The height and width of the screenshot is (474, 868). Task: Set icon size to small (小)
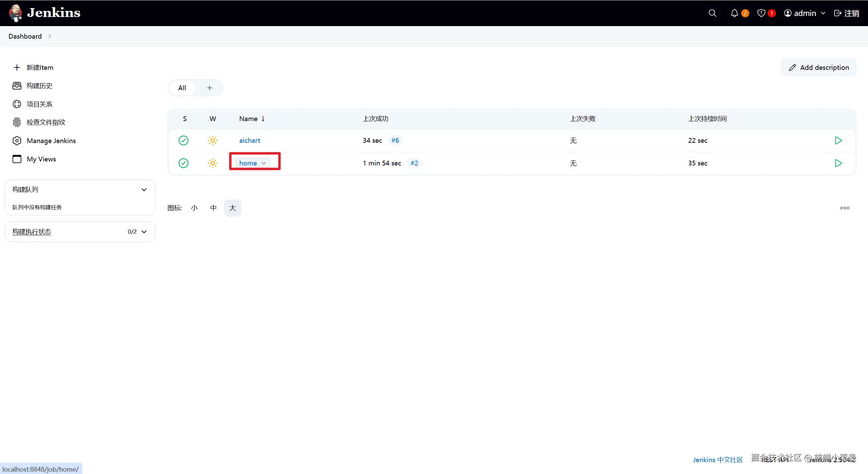[194, 208]
